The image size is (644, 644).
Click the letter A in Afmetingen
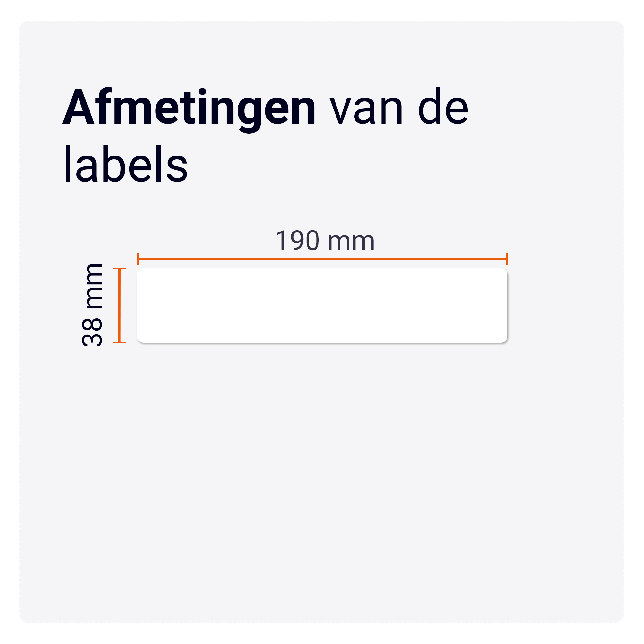79,108
